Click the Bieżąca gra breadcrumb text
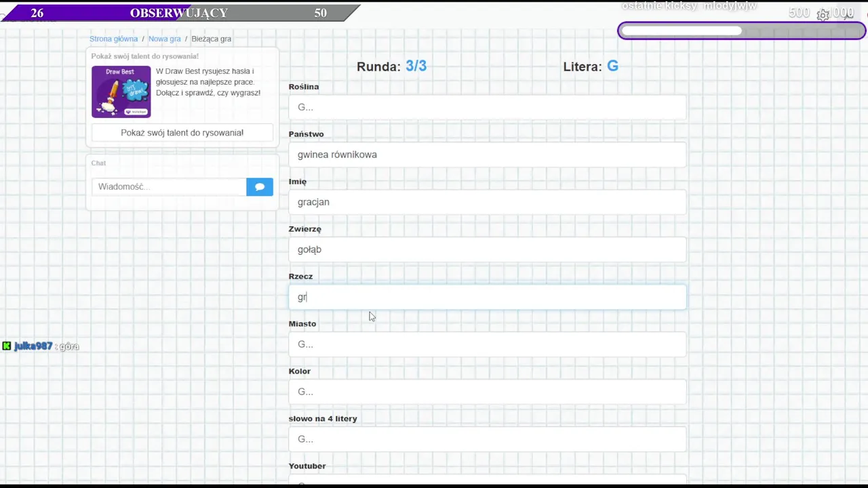The height and width of the screenshot is (488, 868). pos(212,39)
